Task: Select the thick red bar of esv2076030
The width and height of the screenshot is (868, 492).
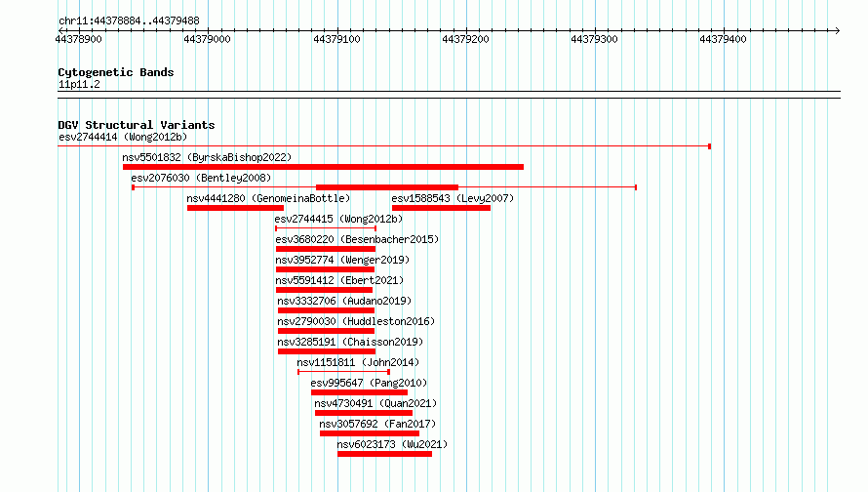Action: (387, 187)
